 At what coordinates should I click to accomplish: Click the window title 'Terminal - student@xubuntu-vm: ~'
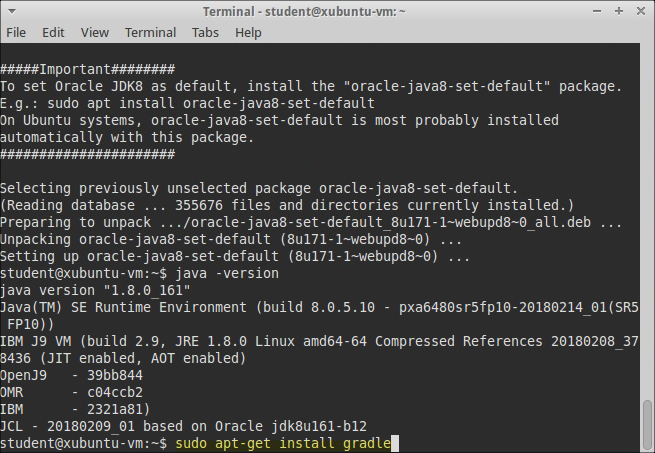coord(304,11)
